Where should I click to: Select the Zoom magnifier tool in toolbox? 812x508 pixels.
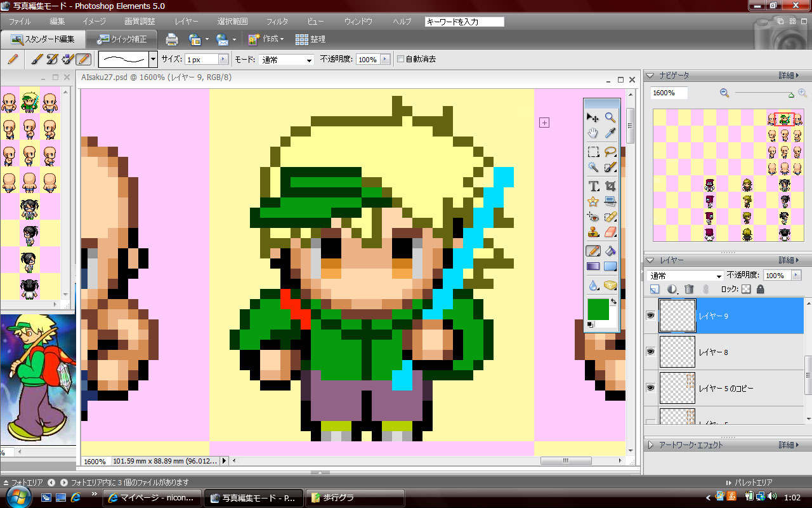click(x=610, y=117)
